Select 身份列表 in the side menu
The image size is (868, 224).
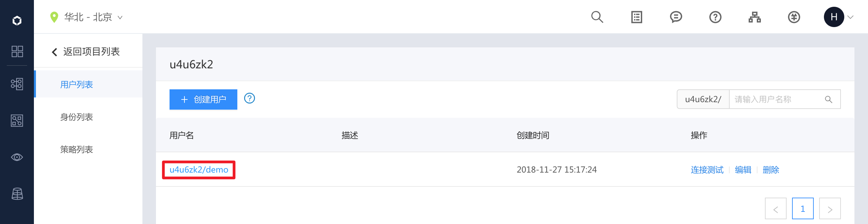pos(77,117)
